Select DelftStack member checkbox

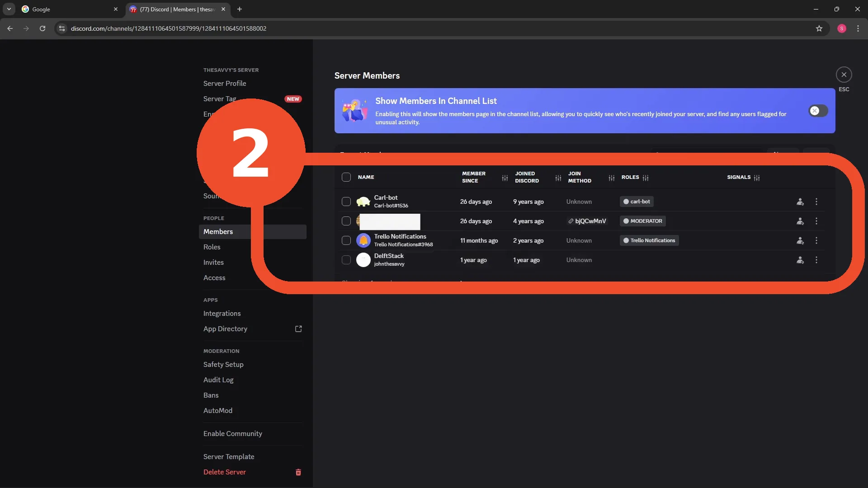(346, 260)
